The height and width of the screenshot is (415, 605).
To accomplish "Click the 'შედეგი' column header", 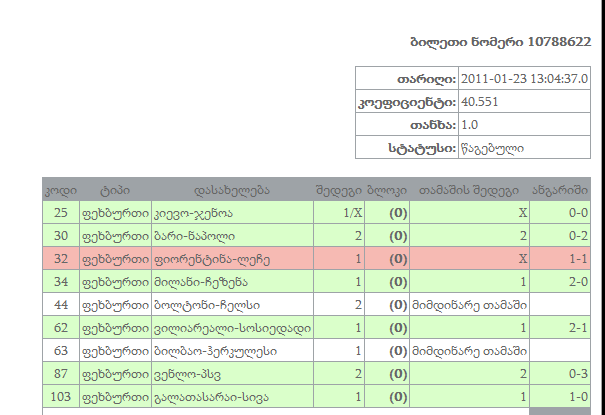I will pos(339,190).
